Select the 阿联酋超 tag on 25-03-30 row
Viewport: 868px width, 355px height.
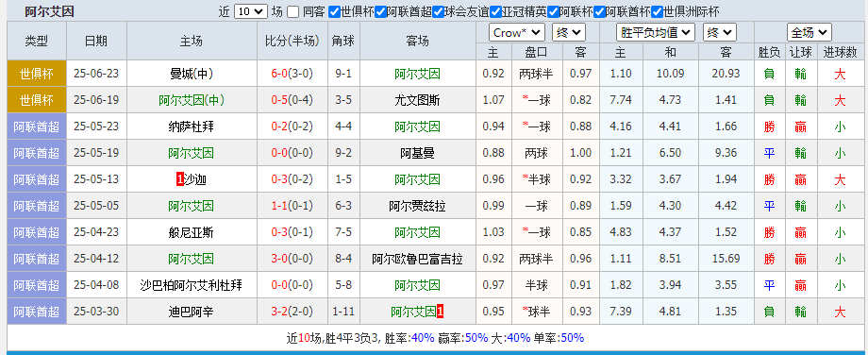[37, 312]
